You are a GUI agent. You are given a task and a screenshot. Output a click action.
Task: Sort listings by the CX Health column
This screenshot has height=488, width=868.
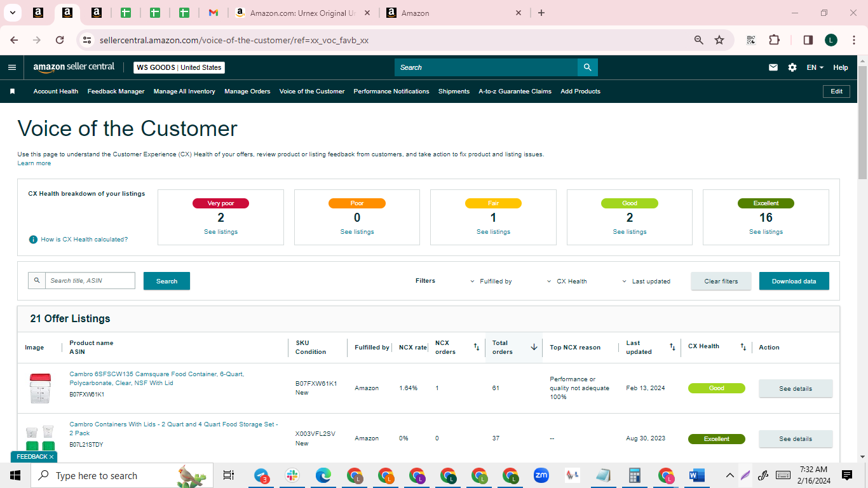(x=743, y=347)
